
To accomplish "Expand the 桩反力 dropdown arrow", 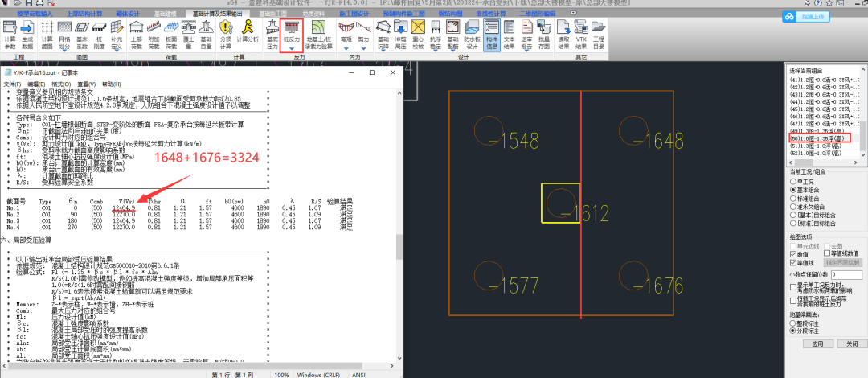I will point(291,48).
